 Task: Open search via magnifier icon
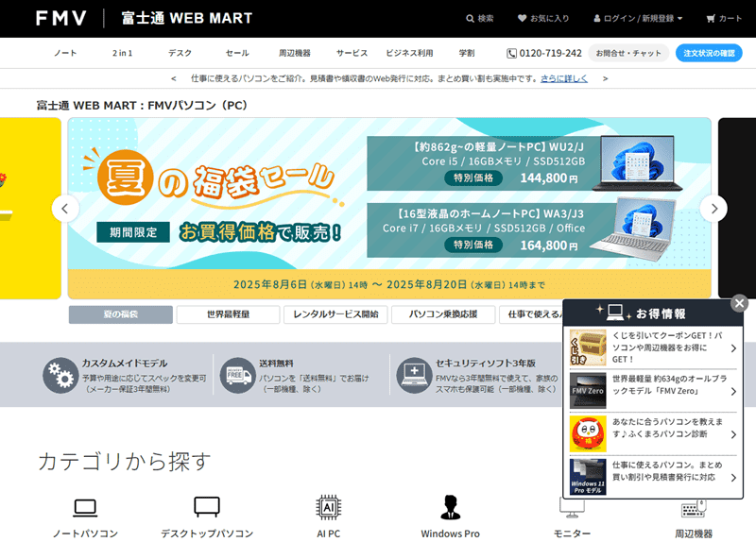coord(470,18)
